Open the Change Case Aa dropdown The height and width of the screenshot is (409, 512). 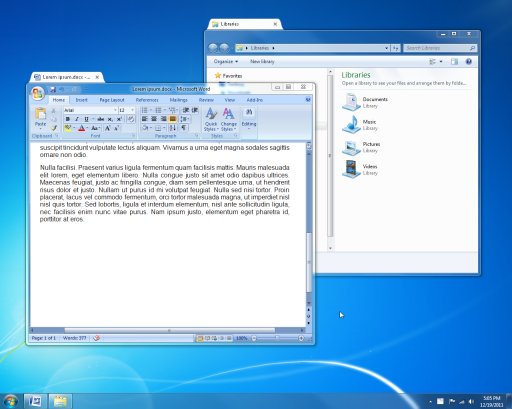pos(95,128)
